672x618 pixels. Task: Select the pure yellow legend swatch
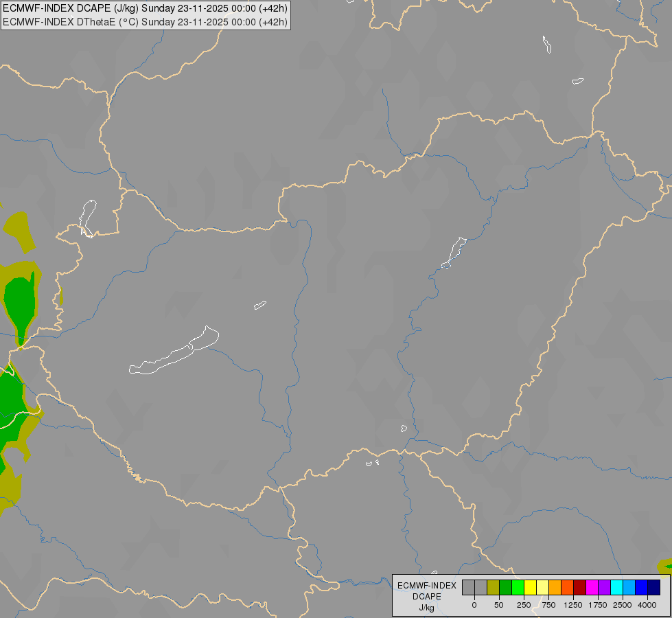(x=530, y=588)
